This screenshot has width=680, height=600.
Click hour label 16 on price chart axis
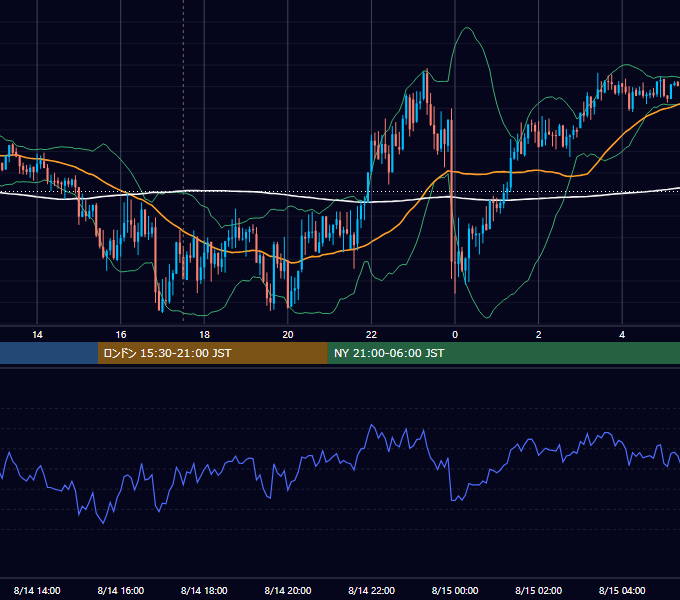point(121,335)
